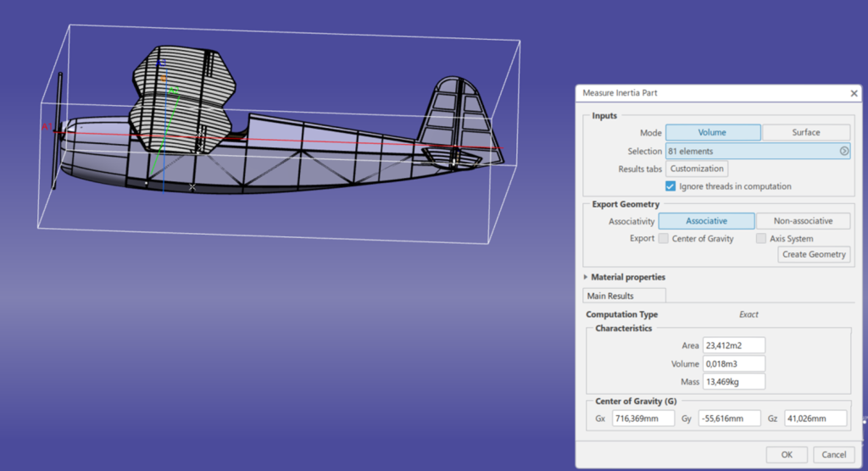The width and height of the screenshot is (868, 471).
Task: Click Cancel in Measure Inertia dialog
Action: [x=834, y=454]
